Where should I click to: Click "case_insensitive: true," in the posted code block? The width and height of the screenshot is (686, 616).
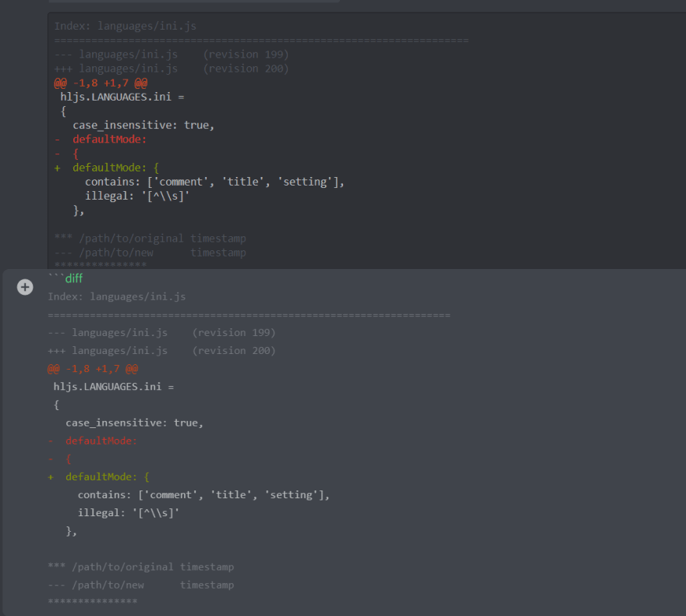pyautogui.click(x=143, y=125)
